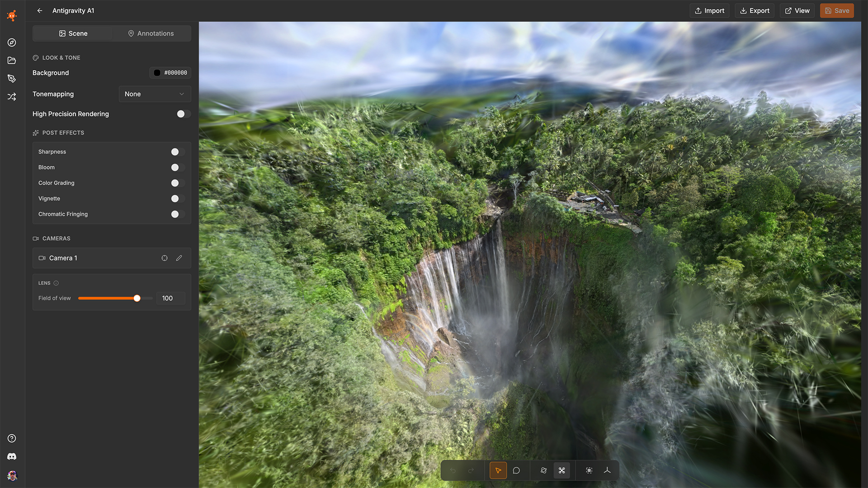Click the Export button
Viewport: 868px width, 488px height.
tap(755, 10)
